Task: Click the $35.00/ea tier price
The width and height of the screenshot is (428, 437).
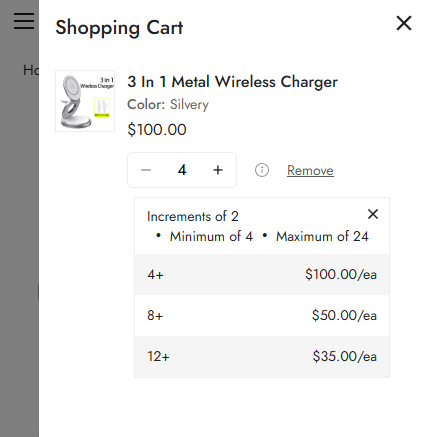Action: click(x=345, y=356)
